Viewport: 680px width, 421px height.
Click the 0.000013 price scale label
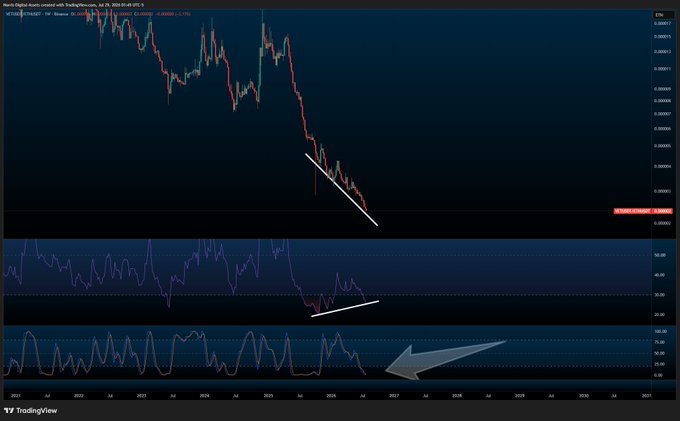(662, 52)
